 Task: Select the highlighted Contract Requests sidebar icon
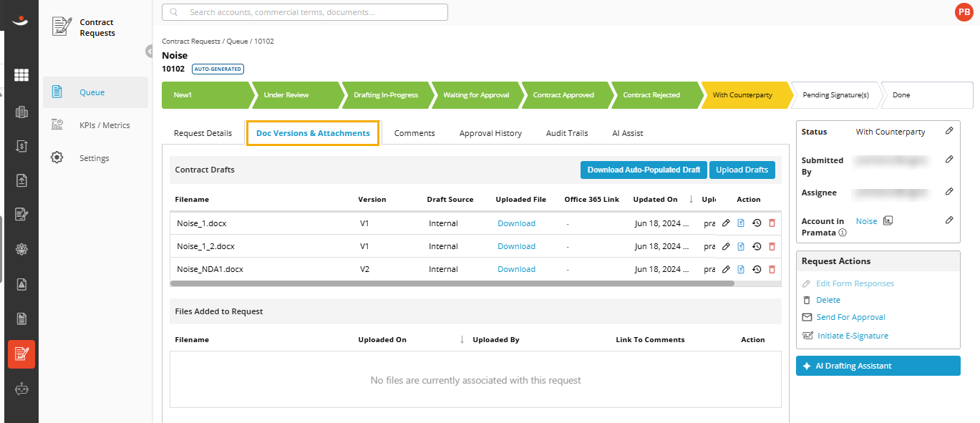21,354
